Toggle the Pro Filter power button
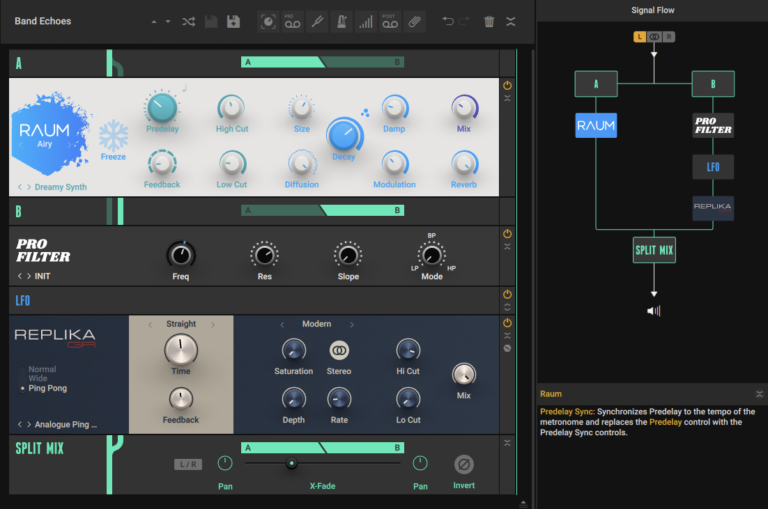The height and width of the screenshot is (509, 768). (x=507, y=234)
